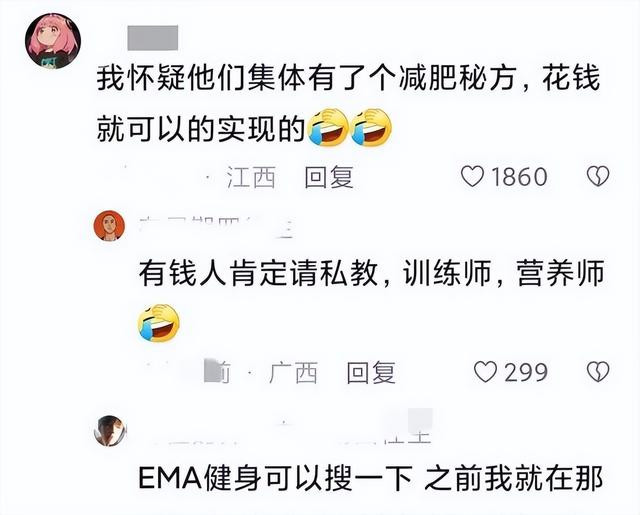The image size is (640, 515).
Task: Tap the laughing emoji in the second reply
Action: pyautogui.click(x=159, y=323)
